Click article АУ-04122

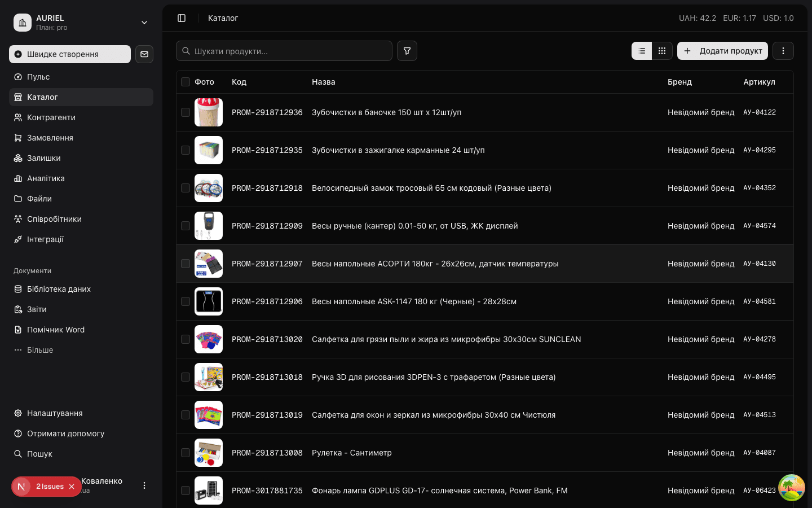[760, 112]
